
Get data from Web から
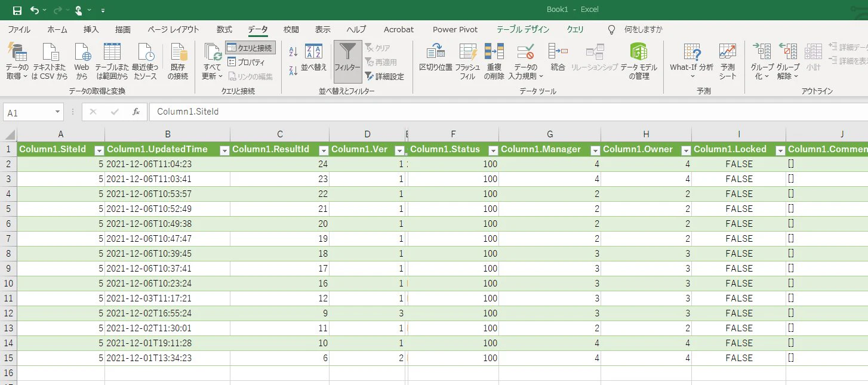(x=82, y=61)
